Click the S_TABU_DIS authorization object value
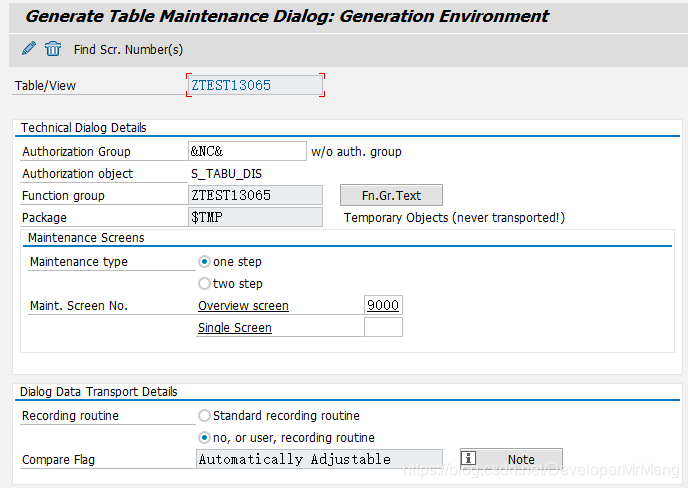The height and width of the screenshot is (488, 688). [225, 174]
